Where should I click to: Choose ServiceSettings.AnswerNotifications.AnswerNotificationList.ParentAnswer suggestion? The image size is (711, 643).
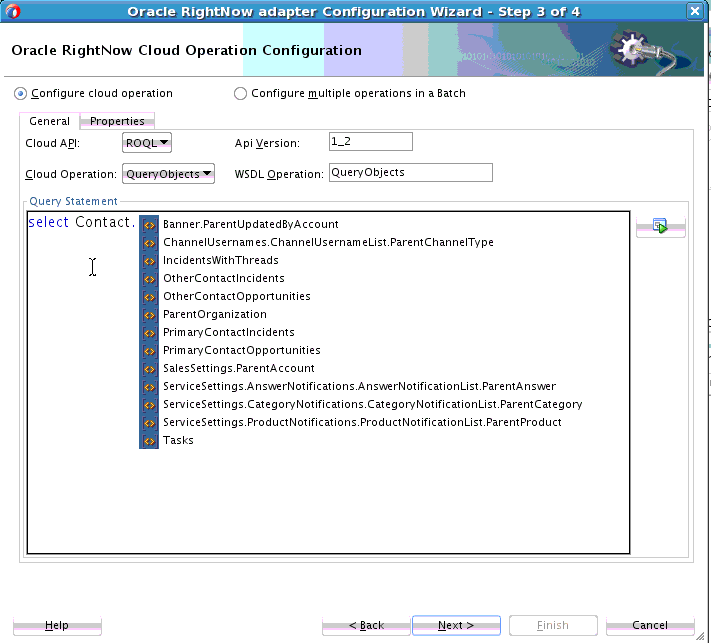pos(360,387)
